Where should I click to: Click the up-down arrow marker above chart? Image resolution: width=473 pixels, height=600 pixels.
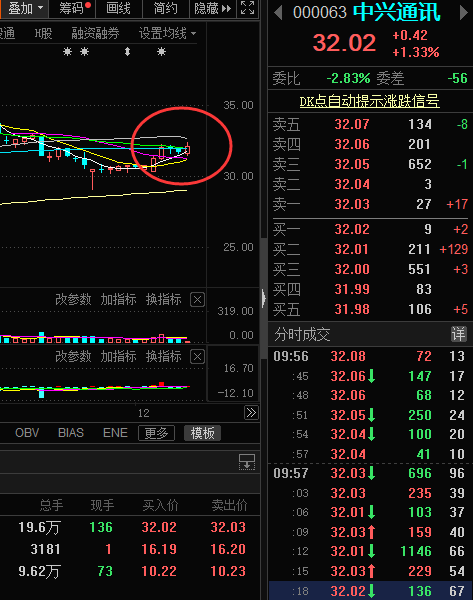[x=127, y=51]
